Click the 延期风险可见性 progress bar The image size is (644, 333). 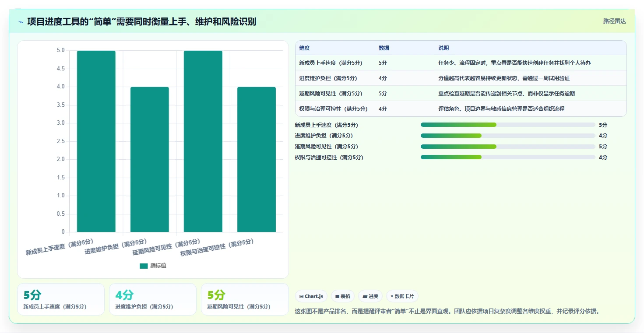(508, 147)
